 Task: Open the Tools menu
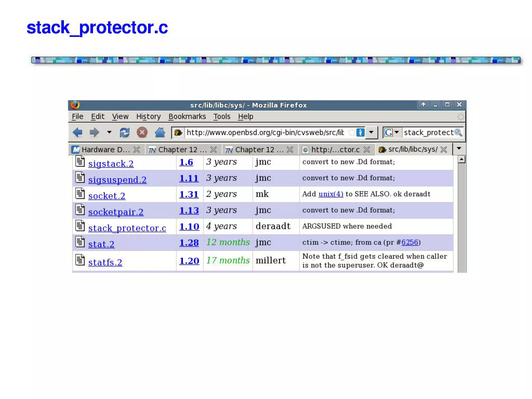pyautogui.click(x=222, y=116)
